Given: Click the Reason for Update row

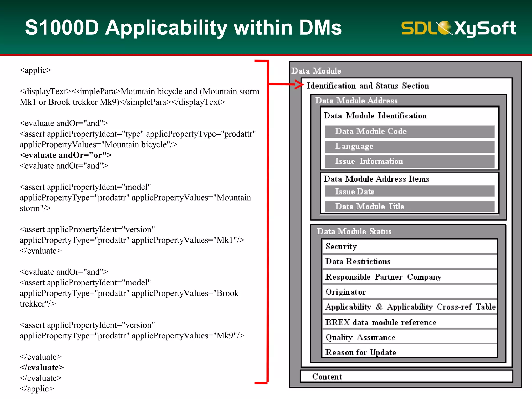Looking at the screenshot, I should tap(409, 352).
